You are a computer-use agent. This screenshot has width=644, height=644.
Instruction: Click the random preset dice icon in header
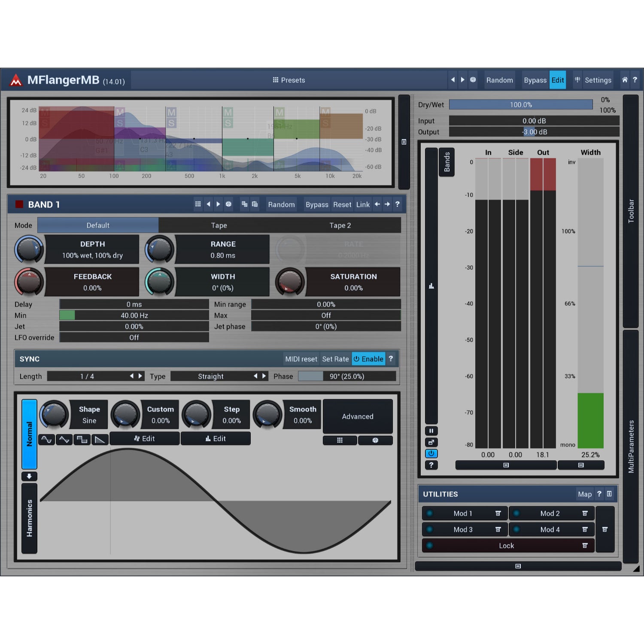[473, 80]
